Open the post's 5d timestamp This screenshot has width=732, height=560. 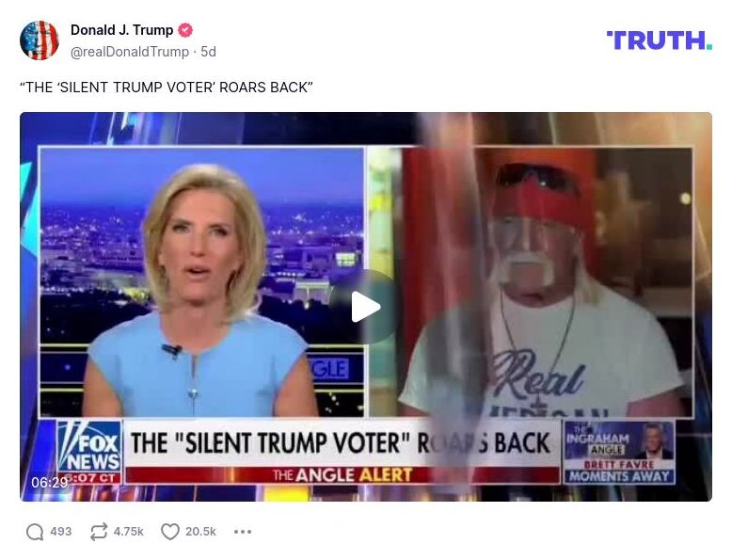point(208,52)
